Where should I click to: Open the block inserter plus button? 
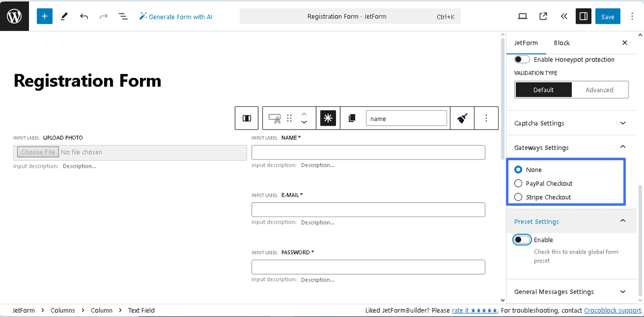pyautogui.click(x=45, y=16)
